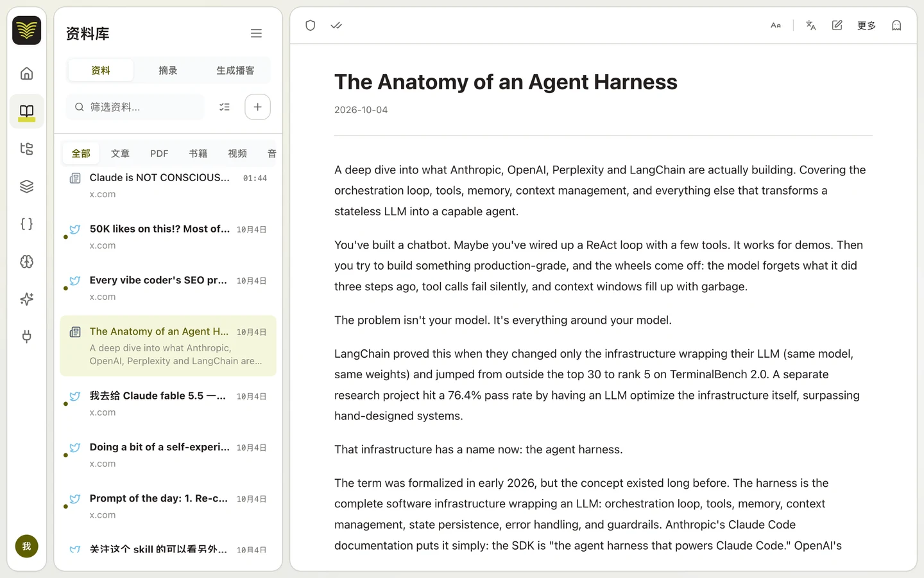Focus the 筛选资料 search field

click(x=135, y=107)
